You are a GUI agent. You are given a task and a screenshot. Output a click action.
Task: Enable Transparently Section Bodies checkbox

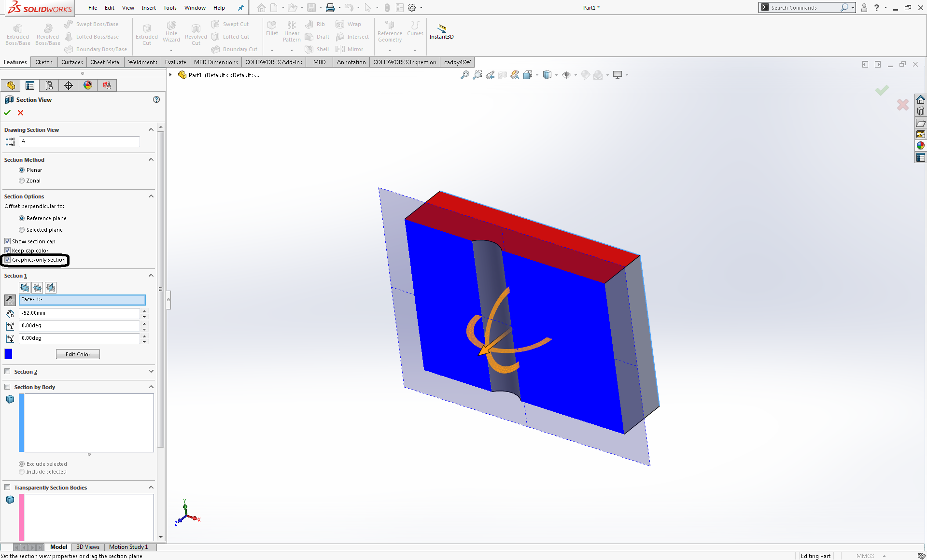(7, 487)
